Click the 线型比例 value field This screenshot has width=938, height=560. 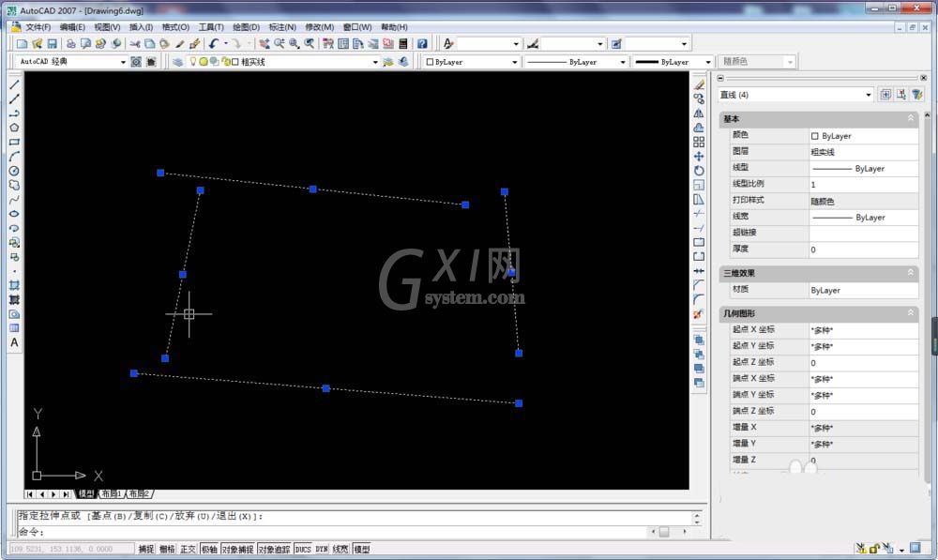click(864, 184)
